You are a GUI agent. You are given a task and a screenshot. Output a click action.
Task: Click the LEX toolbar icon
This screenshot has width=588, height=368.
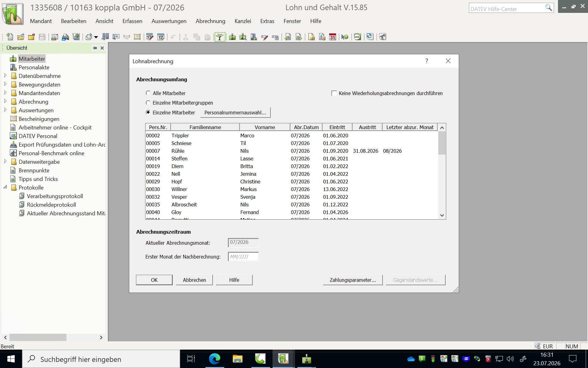(357, 37)
